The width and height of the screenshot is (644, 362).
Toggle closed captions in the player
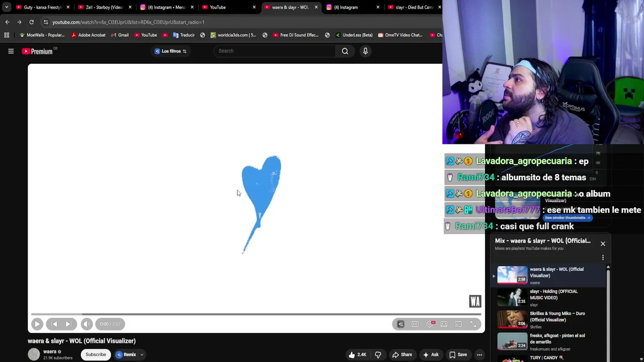415,324
